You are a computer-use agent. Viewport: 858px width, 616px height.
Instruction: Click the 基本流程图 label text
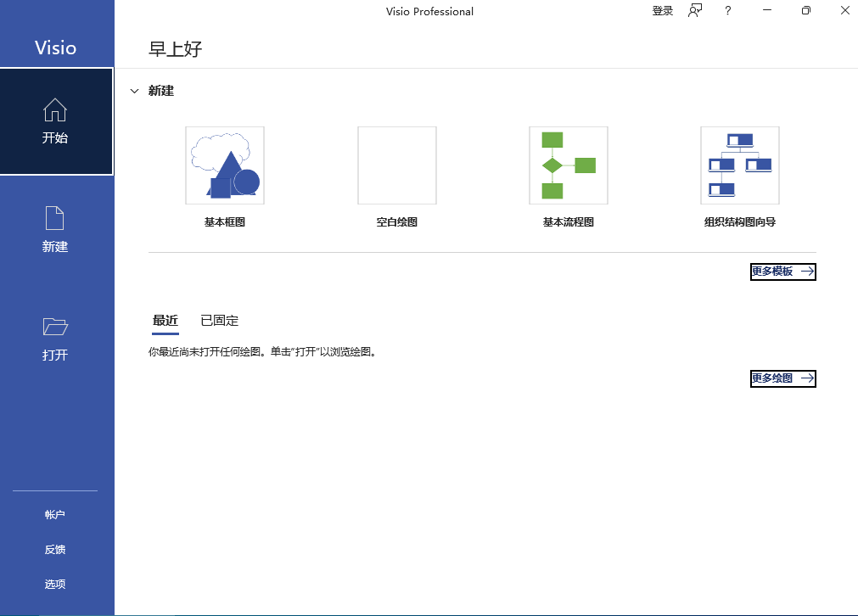pos(569,222)
